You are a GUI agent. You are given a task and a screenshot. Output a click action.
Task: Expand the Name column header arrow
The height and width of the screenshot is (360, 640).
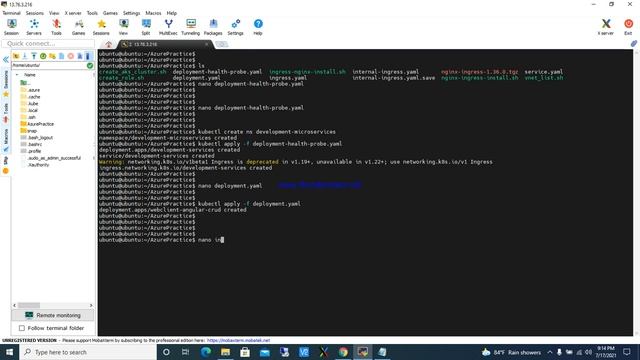point(17,75)
